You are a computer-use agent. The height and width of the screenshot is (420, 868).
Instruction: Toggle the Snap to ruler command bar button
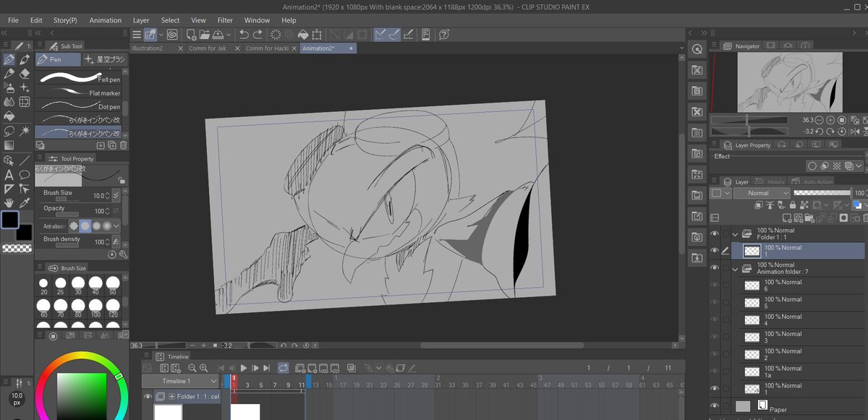[x=380, y=34]
